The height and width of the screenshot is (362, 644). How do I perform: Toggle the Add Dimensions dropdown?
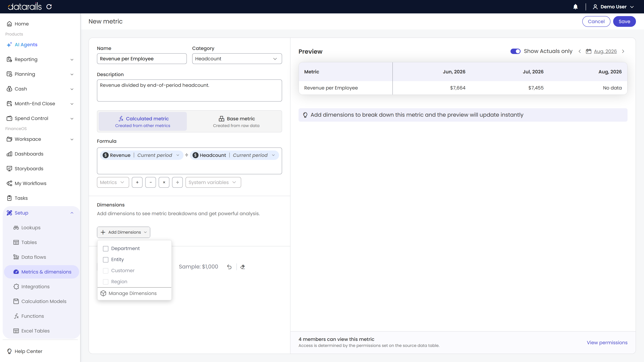click(123, 232)
